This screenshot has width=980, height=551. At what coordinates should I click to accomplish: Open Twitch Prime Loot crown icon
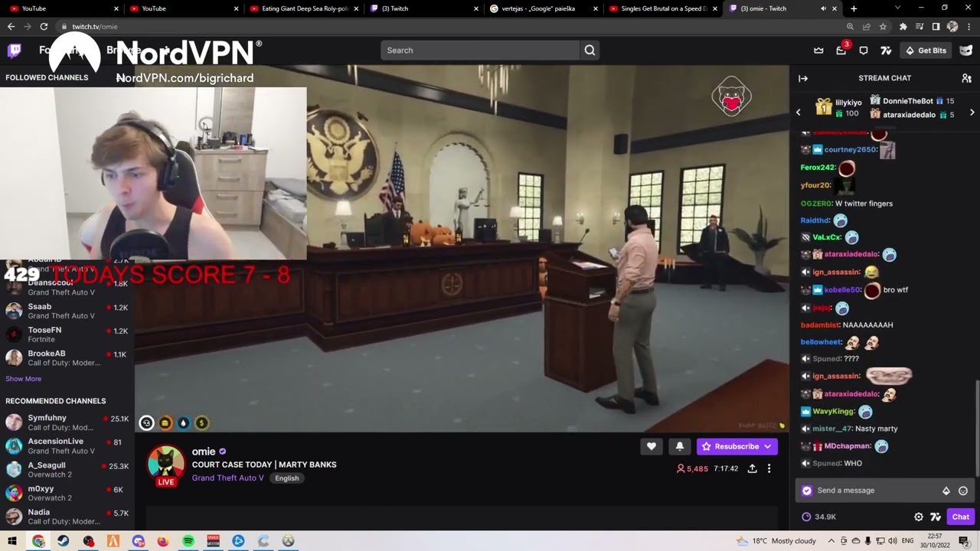[x=818, y=51]
